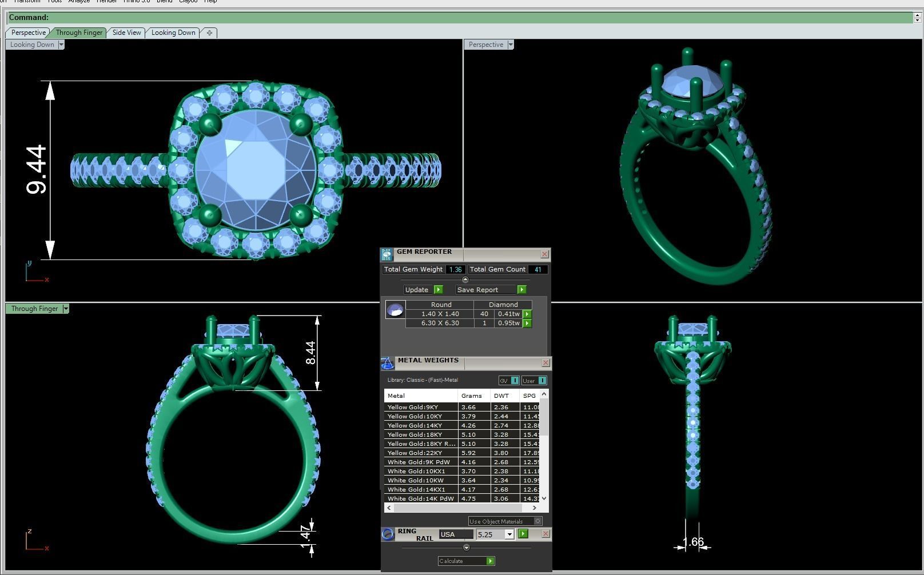Click the Round column header in Gem Reporter
924x575 pixels.
[x=441, y=305]
